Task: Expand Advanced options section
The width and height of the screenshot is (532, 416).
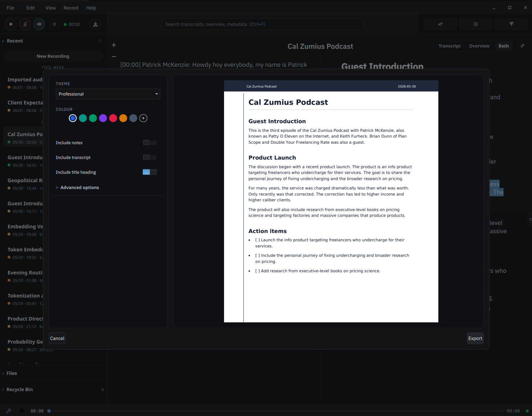Action: coord(77,188)
